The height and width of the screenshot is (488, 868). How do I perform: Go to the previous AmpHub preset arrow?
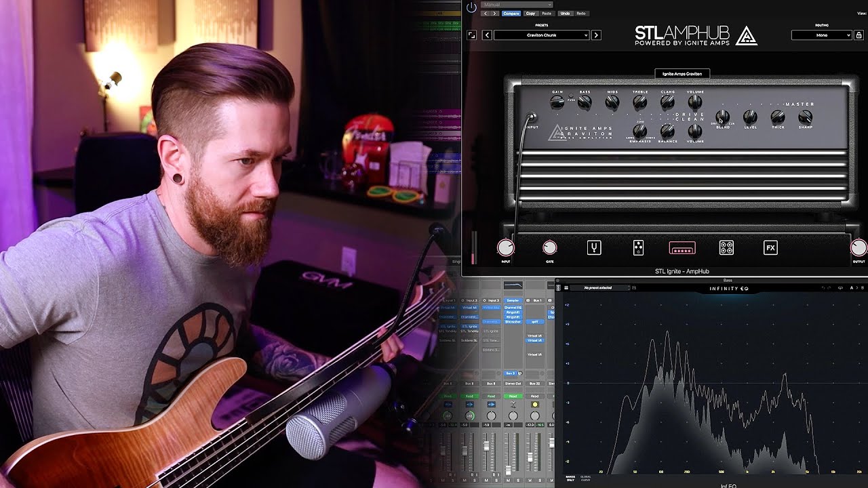click(x=487, y=35)
